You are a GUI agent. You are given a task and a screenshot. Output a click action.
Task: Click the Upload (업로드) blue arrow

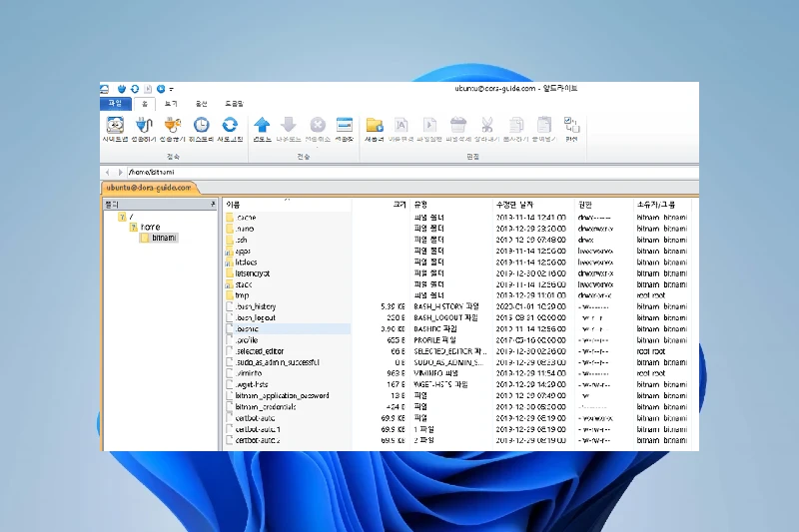(262, 129)
